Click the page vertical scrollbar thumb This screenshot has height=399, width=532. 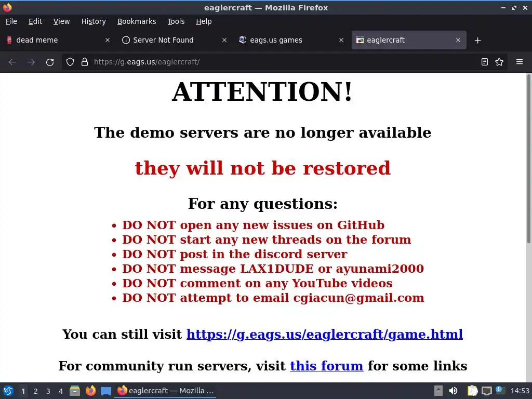[x=528, y=158]
